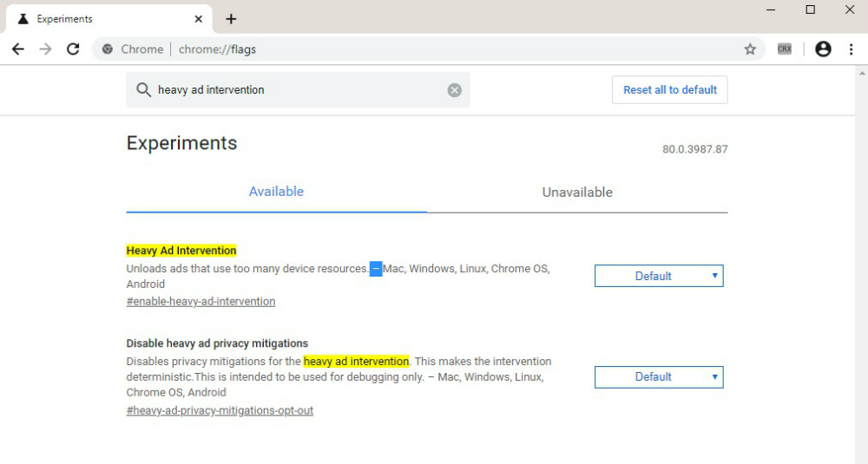Clear the flags search with the X icon
Screen dimensions: 868x464
pos(455,90)
